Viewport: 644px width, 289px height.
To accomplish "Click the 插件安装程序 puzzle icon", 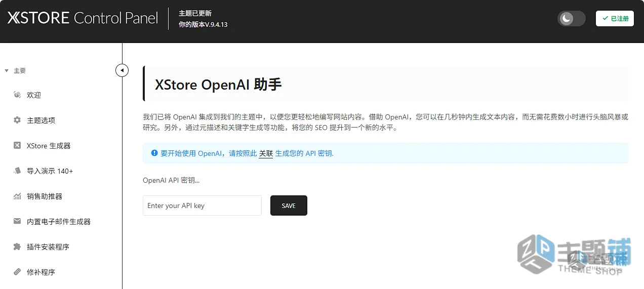I will point(17,246).
